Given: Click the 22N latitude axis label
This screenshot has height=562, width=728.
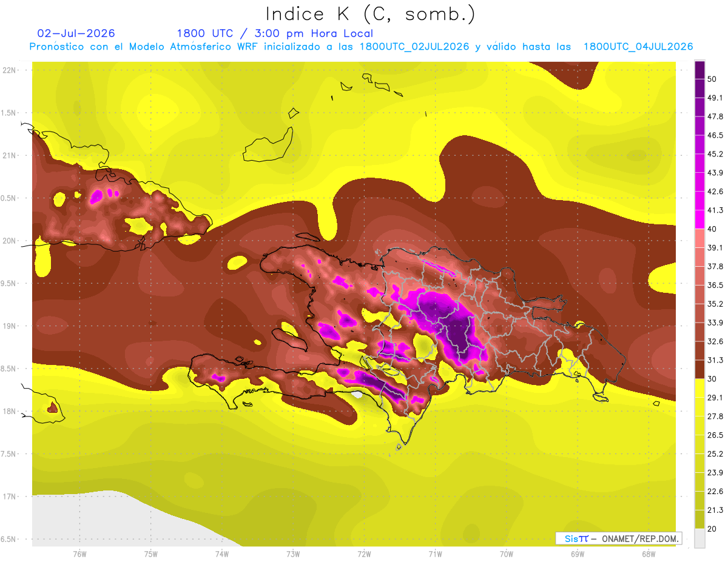Looking at the screenshot, I should 10,70.
